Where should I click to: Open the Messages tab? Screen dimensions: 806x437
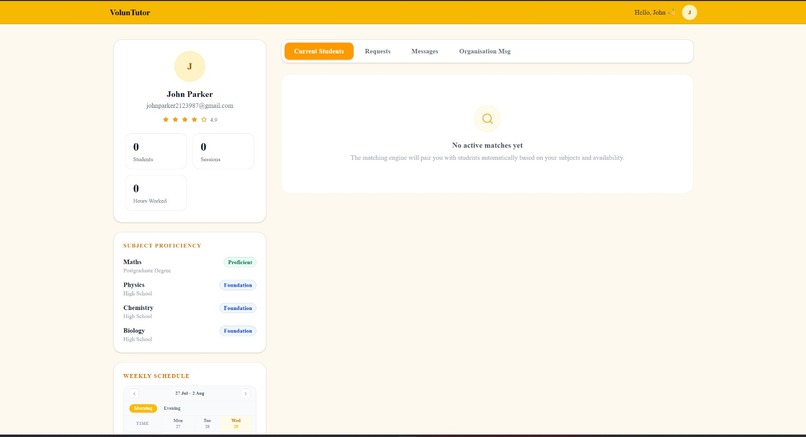425,51
